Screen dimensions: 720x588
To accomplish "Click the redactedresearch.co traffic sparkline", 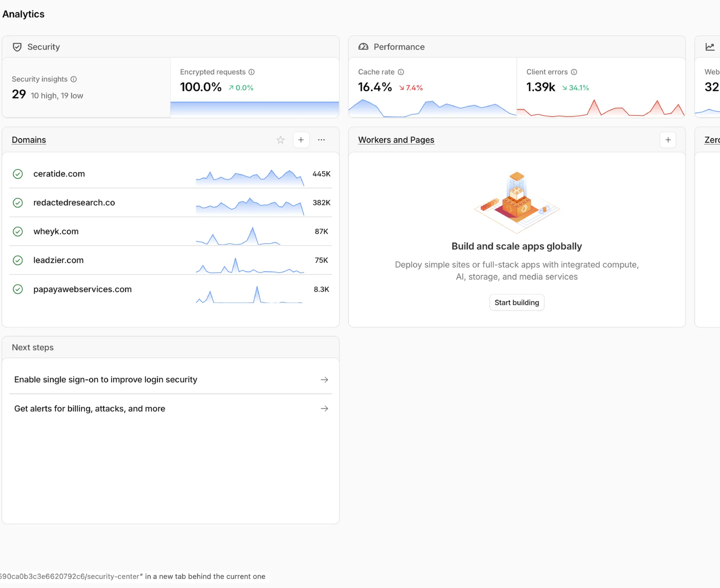I will pyautogui.click(x=249, y=205).
